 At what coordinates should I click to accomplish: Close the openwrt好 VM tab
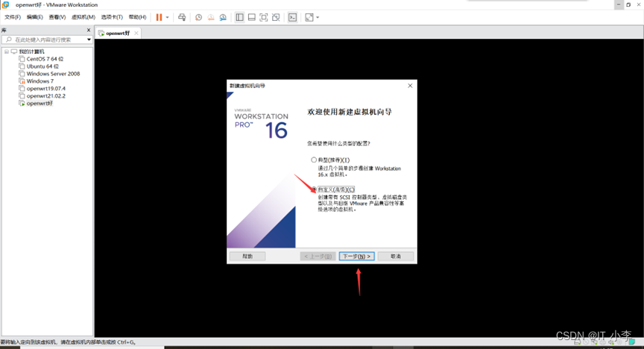pyautogui.click(x=136, y=33)
